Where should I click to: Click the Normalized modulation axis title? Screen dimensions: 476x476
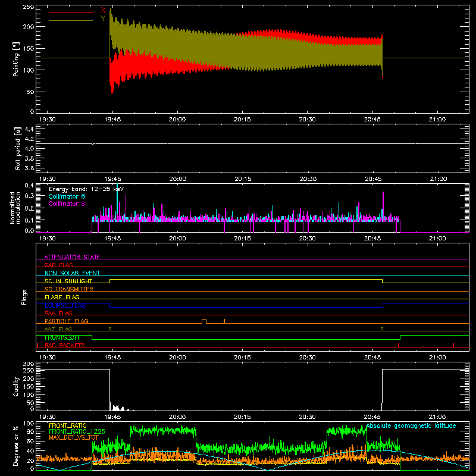point(15,208)
